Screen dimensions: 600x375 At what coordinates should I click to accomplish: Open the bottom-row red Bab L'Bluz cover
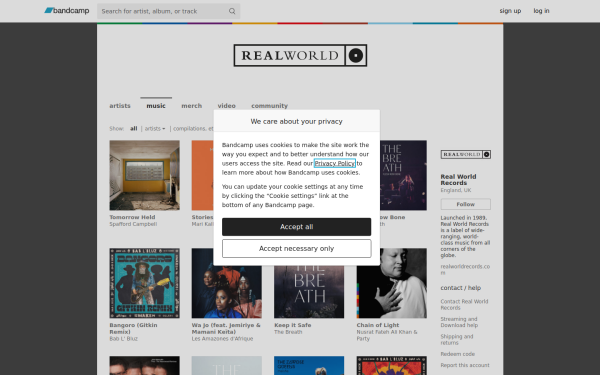click(391, 365)
